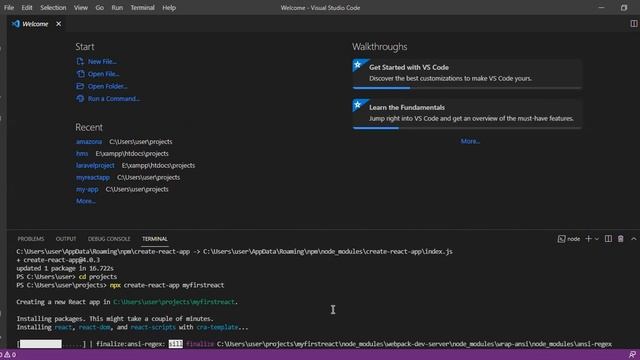
Task: Switch to the OUTPUT panel tab
Action: 66,239
